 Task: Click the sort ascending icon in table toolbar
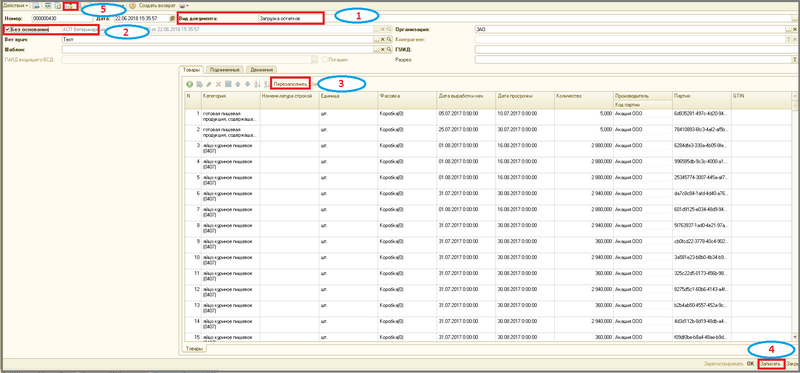(x=257, y=84)
